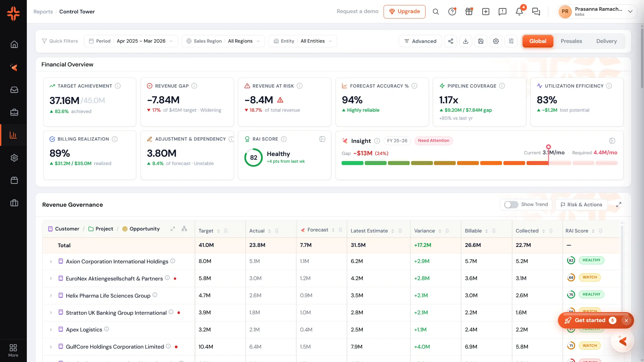
Task: Click the first green segment of Insight bar
Action: [352, 163]
